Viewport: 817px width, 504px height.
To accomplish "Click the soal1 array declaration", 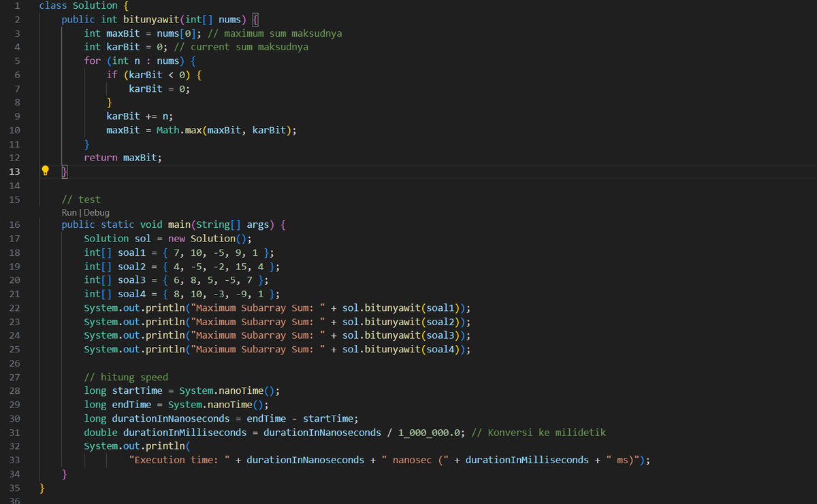I will pos(180,252).
